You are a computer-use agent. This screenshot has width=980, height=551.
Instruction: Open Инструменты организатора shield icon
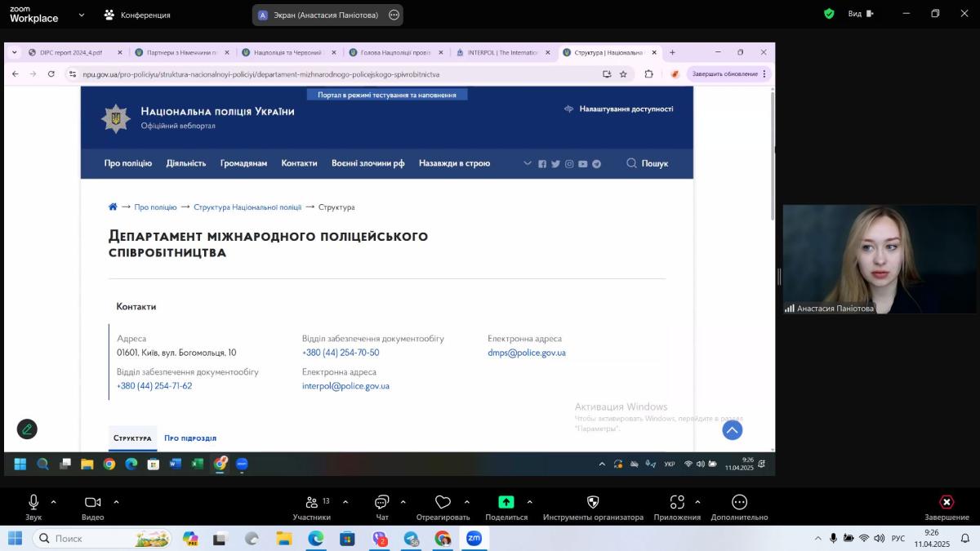click(x=593, y=502)
